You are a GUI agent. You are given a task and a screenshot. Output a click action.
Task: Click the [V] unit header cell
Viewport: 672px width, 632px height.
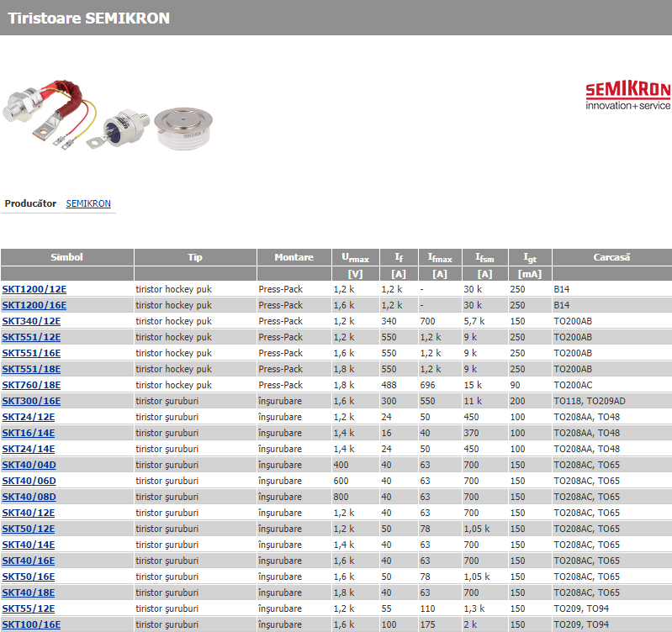click(x=355, y=274)
